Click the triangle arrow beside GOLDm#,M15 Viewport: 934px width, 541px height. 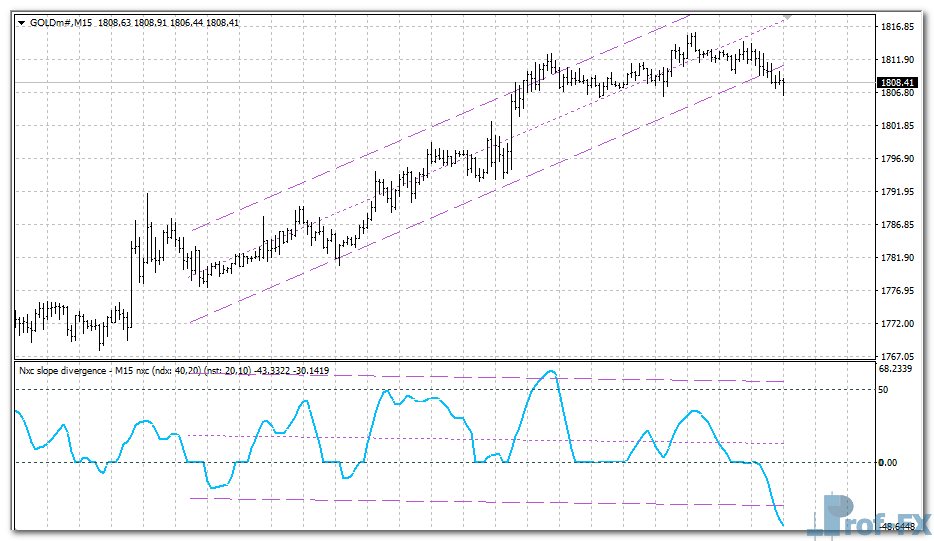click(x=20, y=21)
